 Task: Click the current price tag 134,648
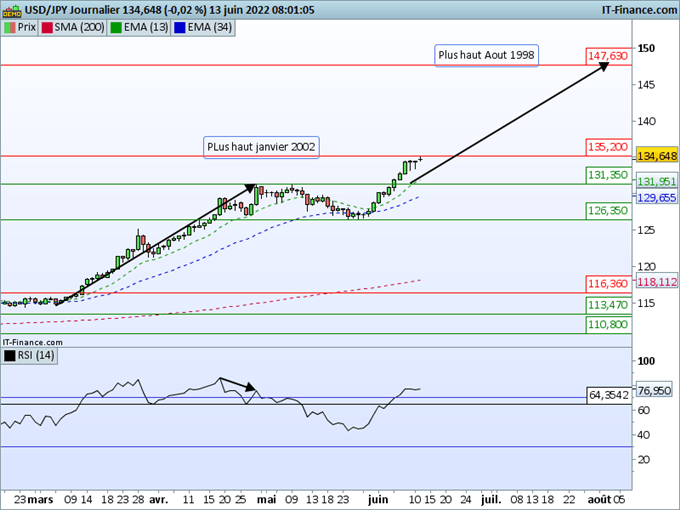click(x=657, y=156)
